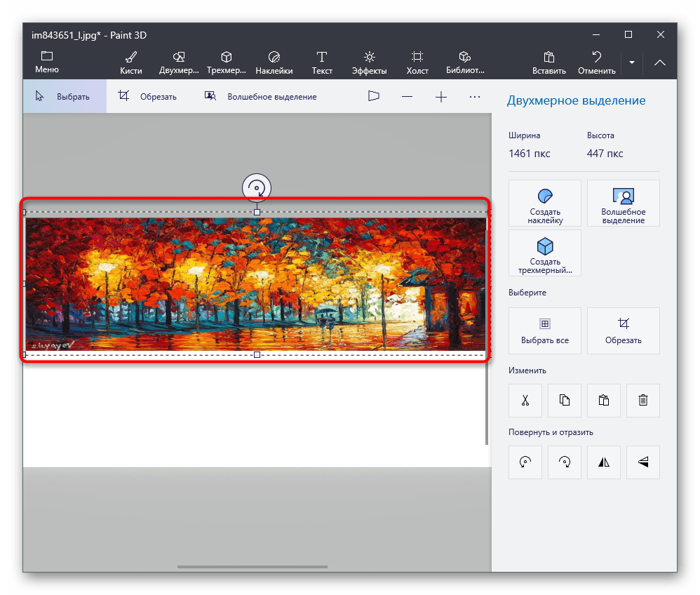
Task: Rotate the selection right with the rotate icon
Action: click(565, 462)
